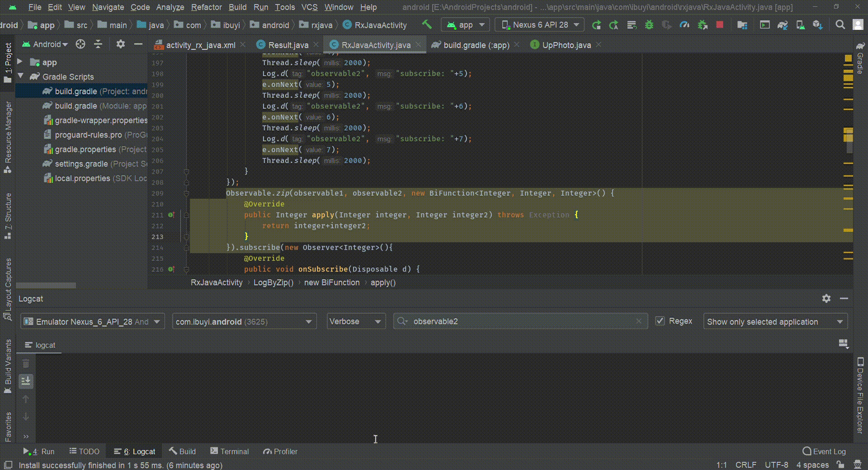
Task: Click the Down the stack trace arrow
Action: 26,417
